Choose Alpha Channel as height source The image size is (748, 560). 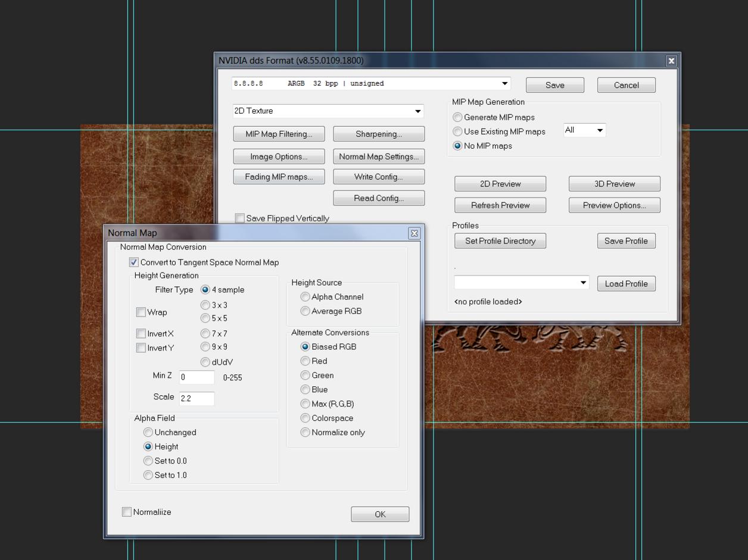point(306,297)
